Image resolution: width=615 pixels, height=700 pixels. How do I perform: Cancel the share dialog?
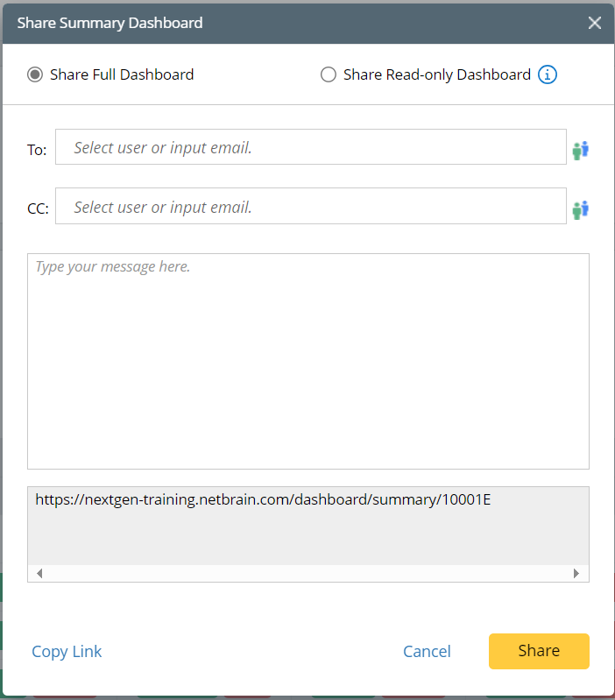pyautogui.click(x=427, y=651)
